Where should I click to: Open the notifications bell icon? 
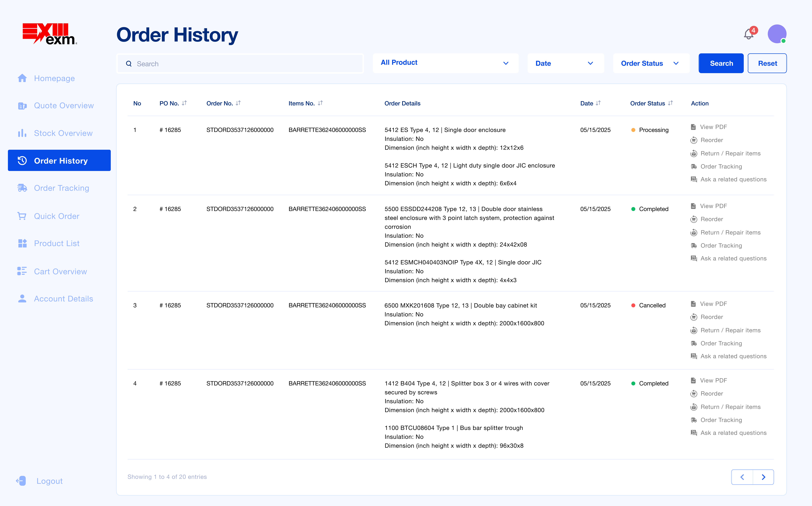(x=749, y=34)
